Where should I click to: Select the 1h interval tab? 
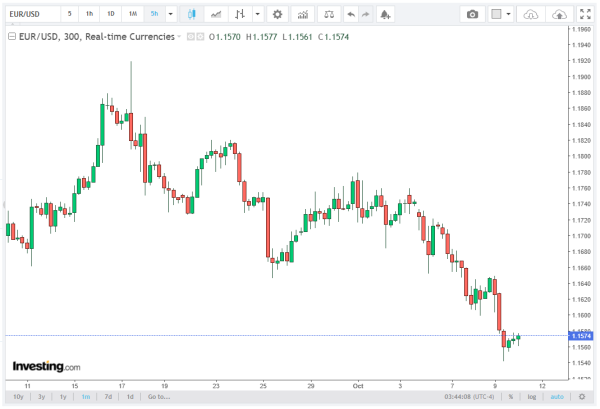click(89, 15)
